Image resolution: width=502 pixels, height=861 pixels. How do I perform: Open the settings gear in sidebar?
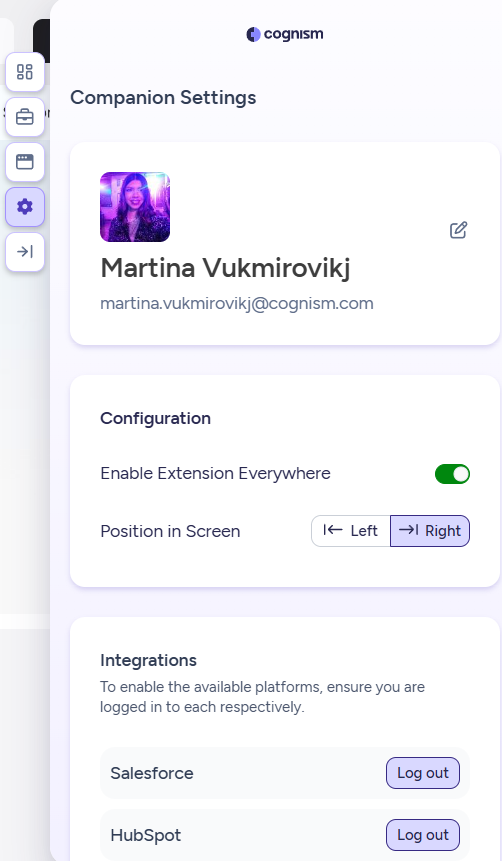click(25, 206)
